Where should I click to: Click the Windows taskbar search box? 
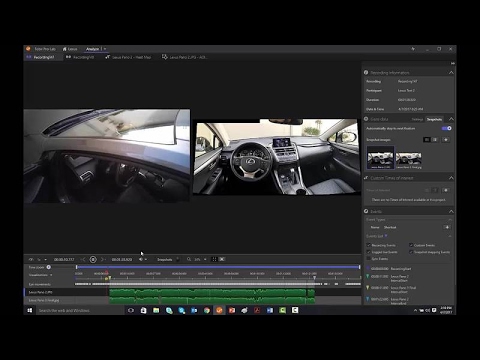80,310
